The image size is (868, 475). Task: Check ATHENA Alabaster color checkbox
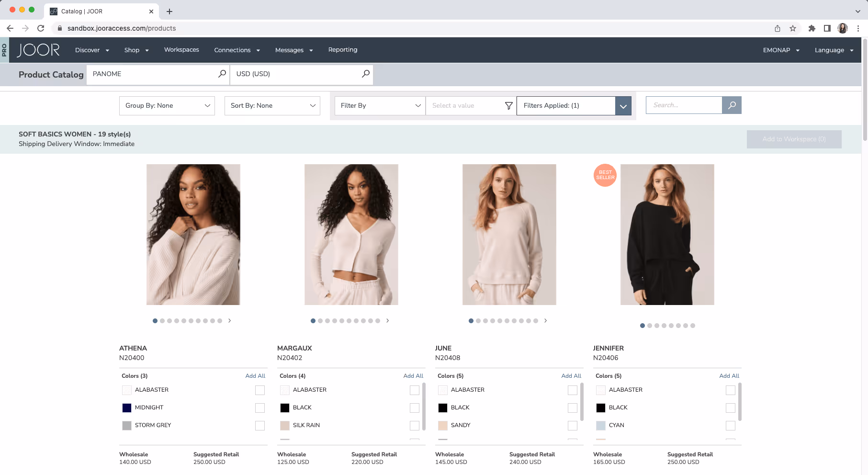[x=260, y=390]
